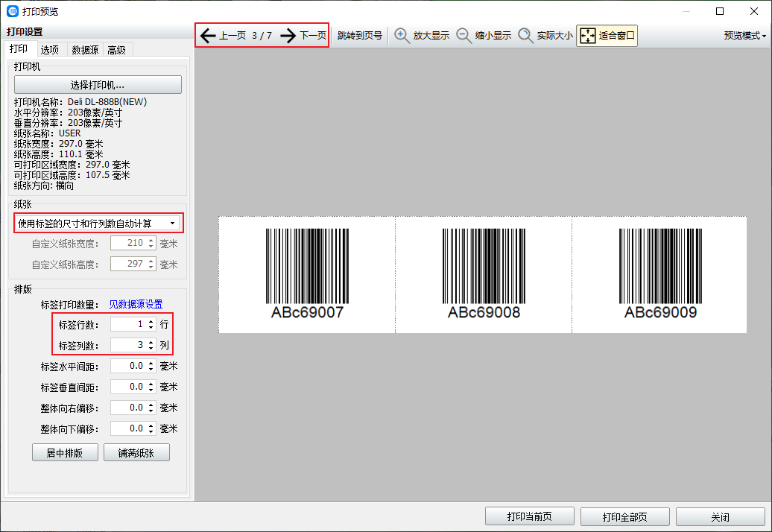Viewport: 772px width, 532px height.
Task: Toggle the fit-to-window icon
Action: point(587,36)
